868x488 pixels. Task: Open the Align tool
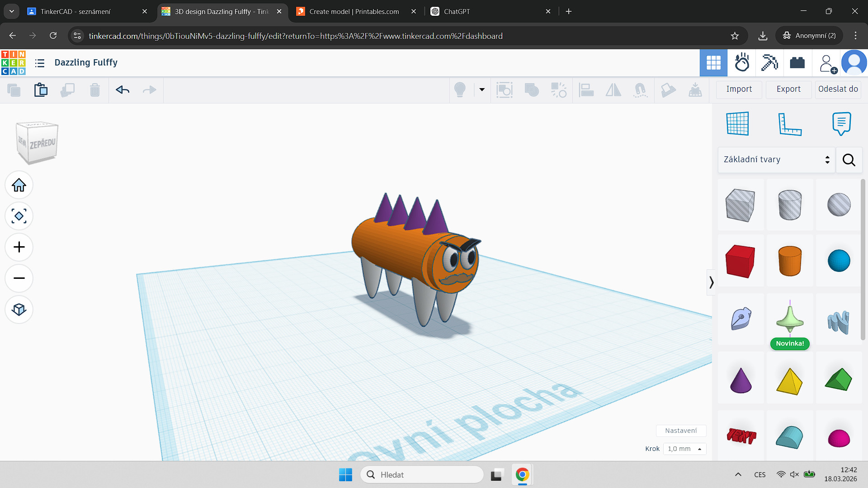pos(586,90)
